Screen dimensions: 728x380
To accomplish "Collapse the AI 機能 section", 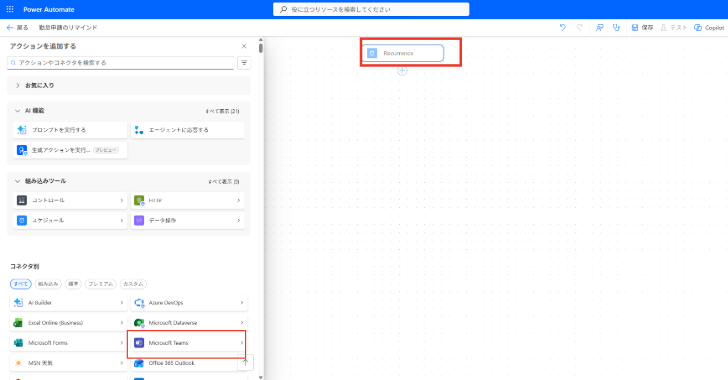I will coord(18,111).
